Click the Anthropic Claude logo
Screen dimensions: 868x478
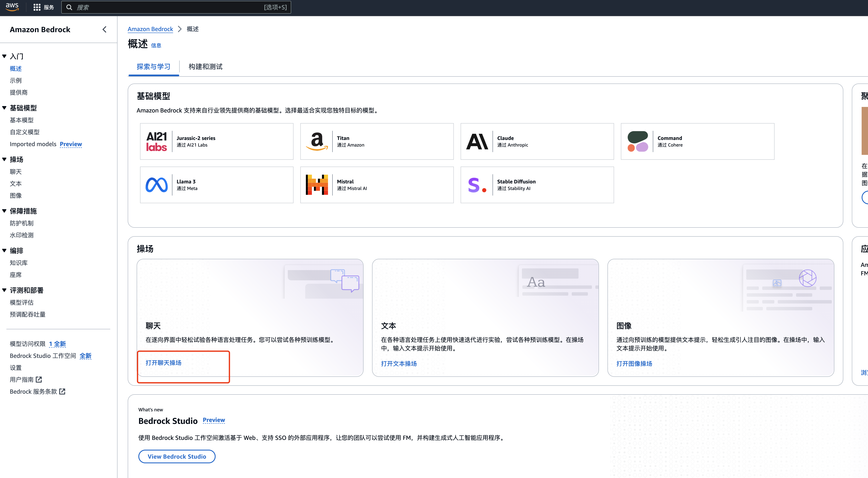(x=477, y=142)
